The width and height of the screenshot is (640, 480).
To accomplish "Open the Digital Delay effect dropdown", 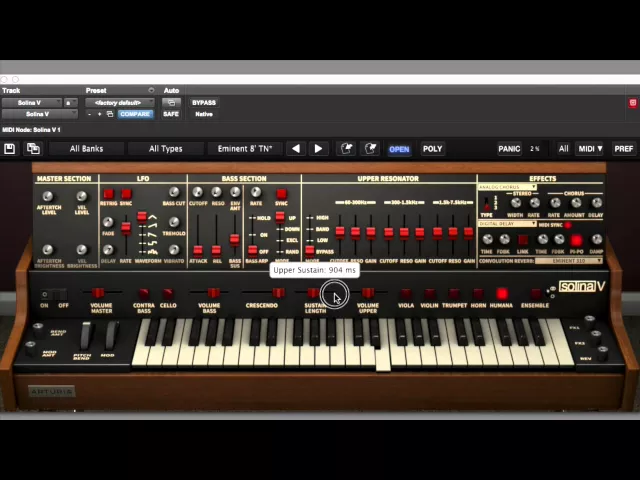I will tap(507, 224).
